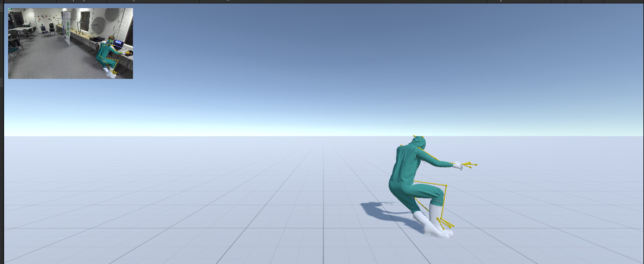Click the yellow finger bone markers
644x264 pixels.
469,165
